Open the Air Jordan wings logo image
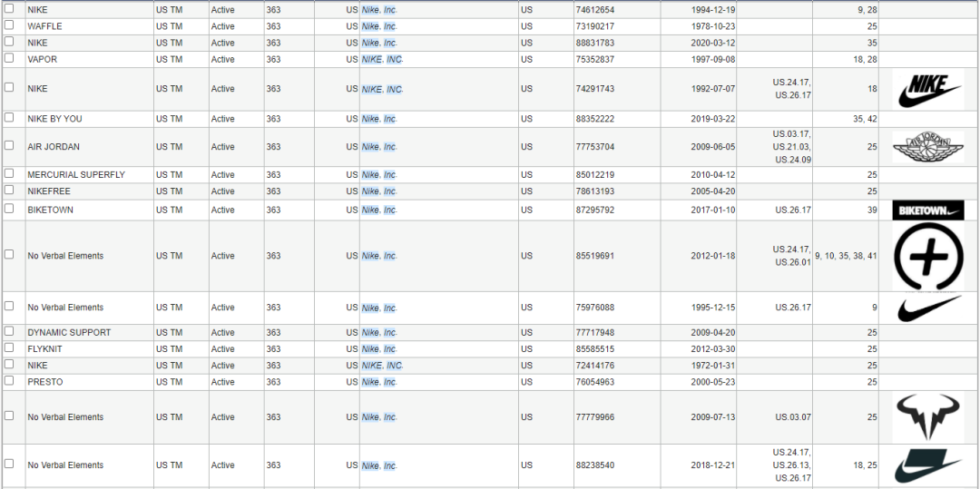Viewport: 980px width, 489px height. point(928,147)
